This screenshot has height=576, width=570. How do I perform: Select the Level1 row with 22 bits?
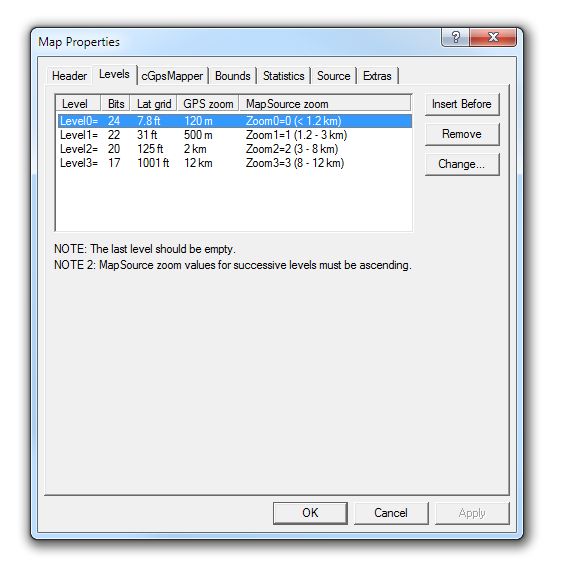coord(235,135)
